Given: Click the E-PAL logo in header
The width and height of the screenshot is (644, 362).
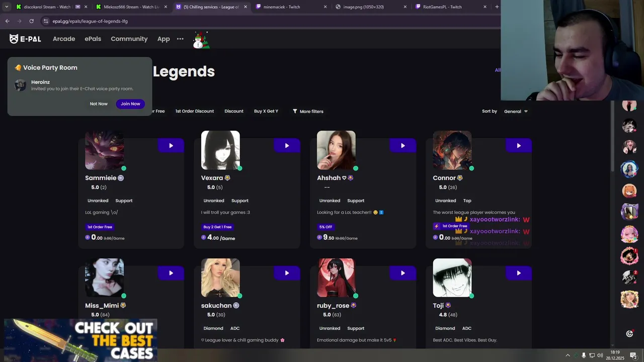Looking at the screenshot, I should 25,39.
